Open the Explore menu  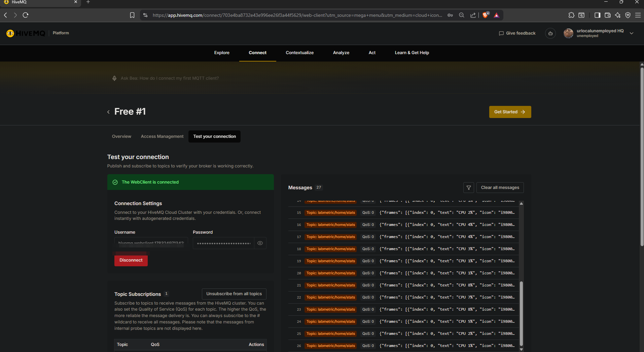point(222,53)
